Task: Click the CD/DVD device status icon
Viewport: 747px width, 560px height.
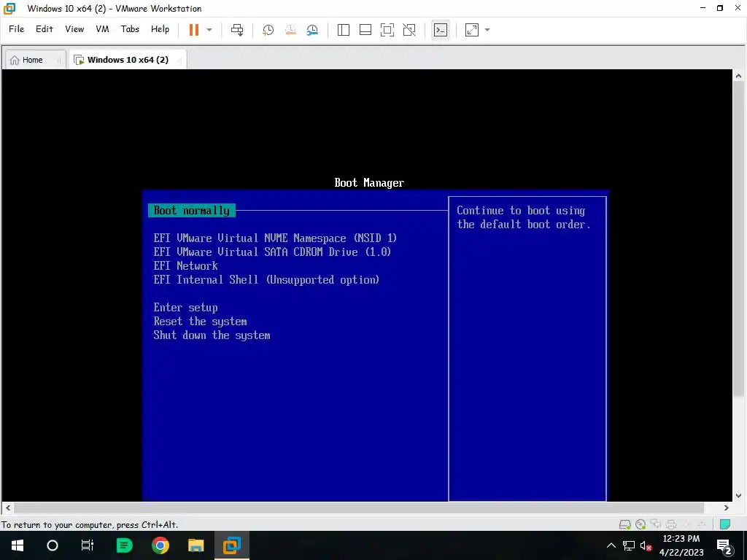Action: [x=640, y=525]
